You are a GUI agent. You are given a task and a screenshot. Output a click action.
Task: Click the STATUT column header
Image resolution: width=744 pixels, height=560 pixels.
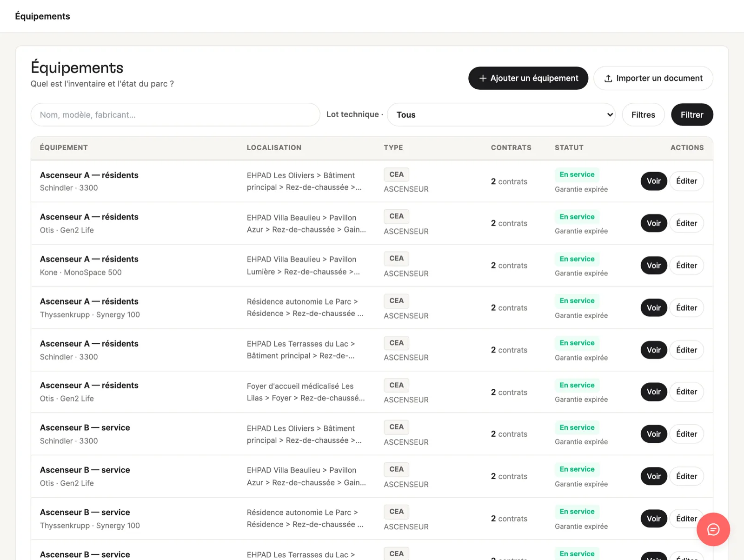pos(569,147)
